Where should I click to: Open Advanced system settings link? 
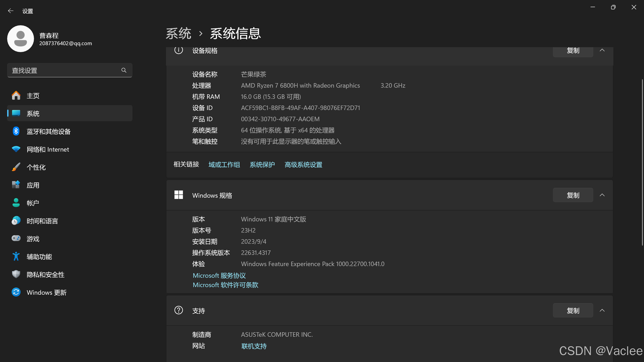pos(303,165)
